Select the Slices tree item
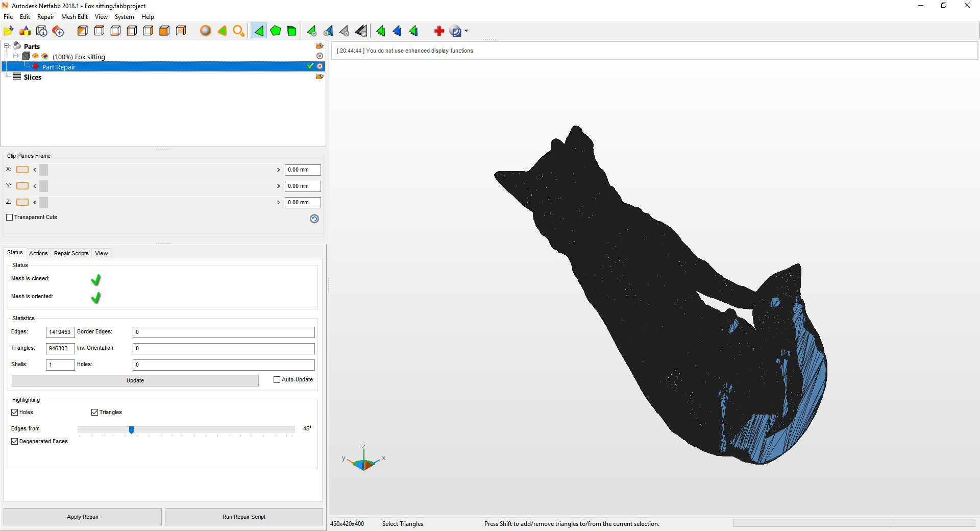Screen dimensions: 980x531 33,77
